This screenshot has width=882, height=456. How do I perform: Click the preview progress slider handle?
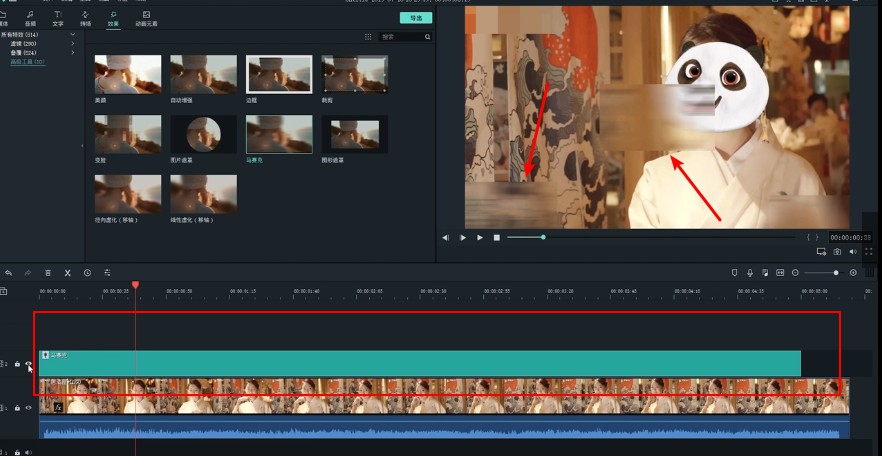(x=543, y=237)
